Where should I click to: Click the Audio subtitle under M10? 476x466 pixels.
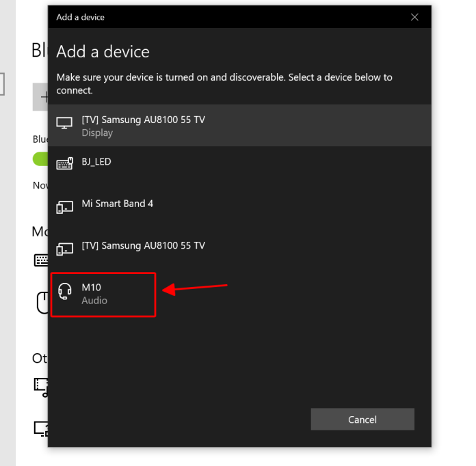[94, 301]
